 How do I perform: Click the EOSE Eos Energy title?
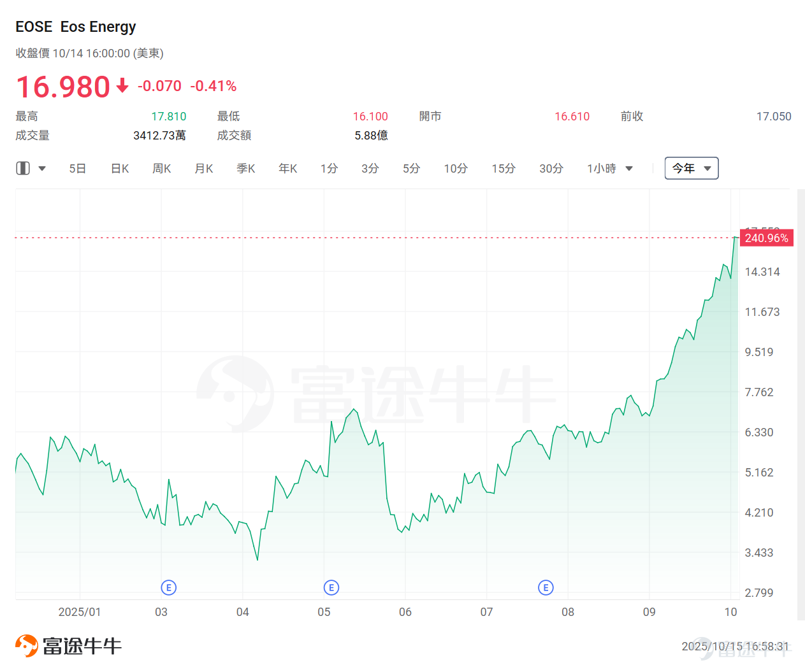76,27
